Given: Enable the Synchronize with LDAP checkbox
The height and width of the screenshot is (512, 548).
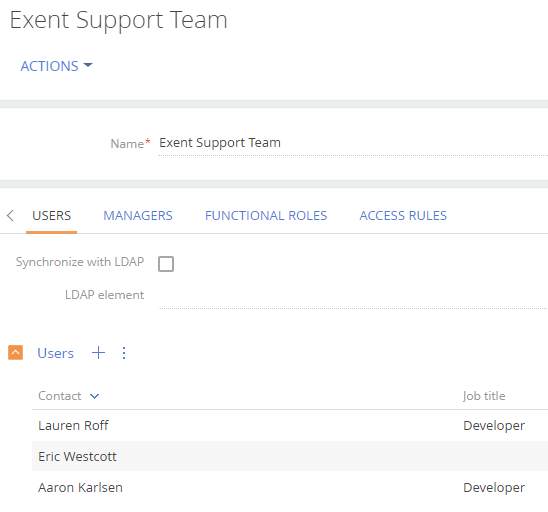Looking at the screenshot, I should click(x=166, y=264).
